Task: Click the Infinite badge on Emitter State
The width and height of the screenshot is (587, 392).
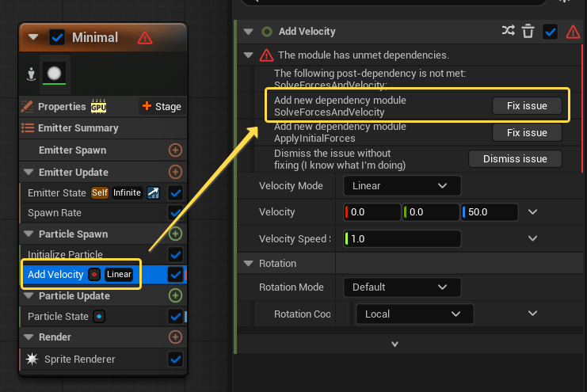Action: coord(127,192)
